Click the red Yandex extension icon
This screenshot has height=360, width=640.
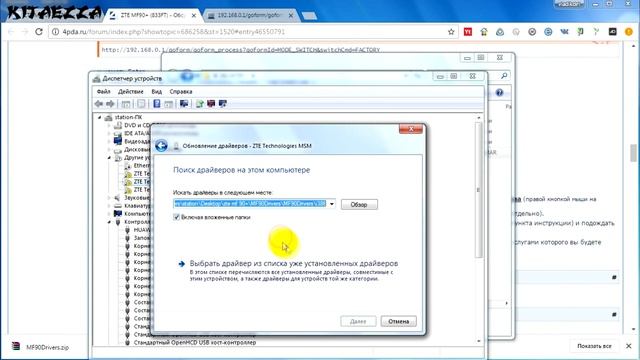click(468, 31)
